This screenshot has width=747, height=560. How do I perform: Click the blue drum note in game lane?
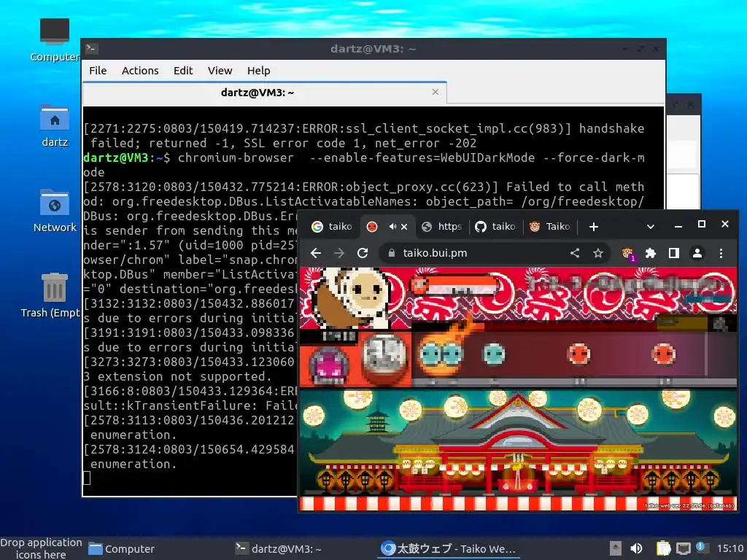point(494,354)
